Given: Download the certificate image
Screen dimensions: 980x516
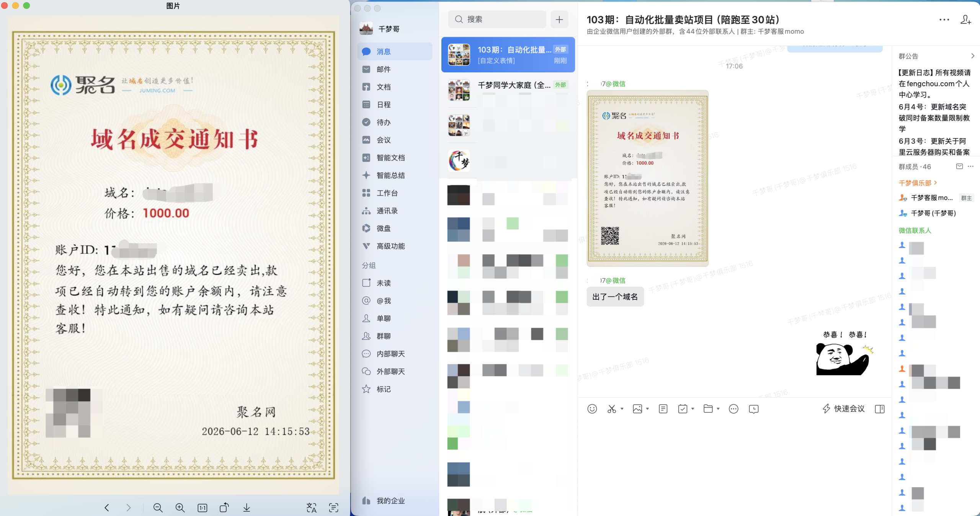Looking at the screenshot, I should 247,508.
